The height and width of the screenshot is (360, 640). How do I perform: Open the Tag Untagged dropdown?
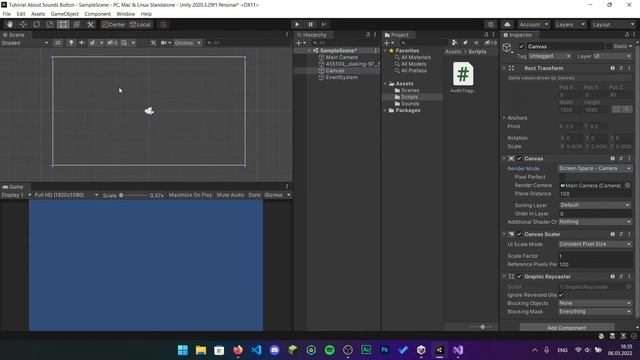(550, 56)
